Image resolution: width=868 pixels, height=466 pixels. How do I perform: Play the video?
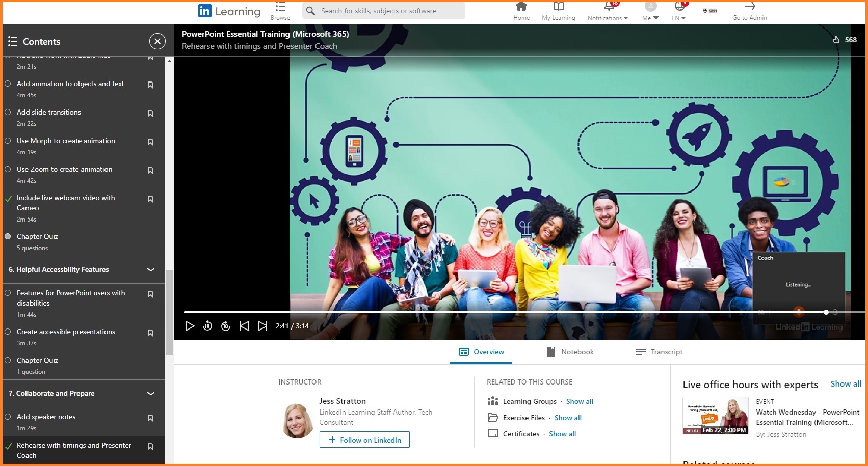pos(190,326)
